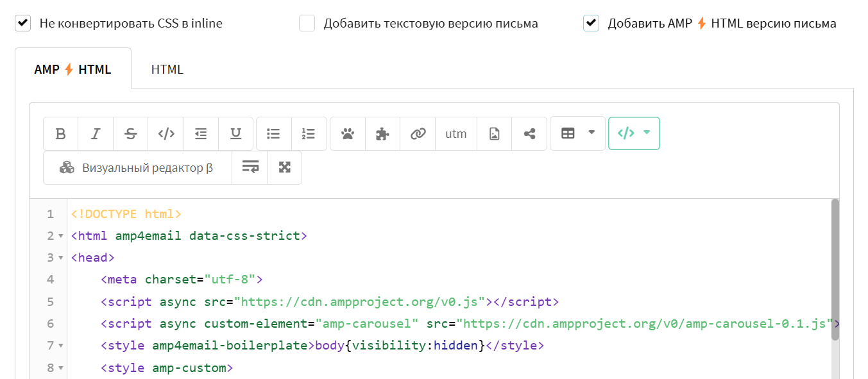Apply bold formatting with B icon
The width and height of the screenshot is (868, 379).
[x=61, y=133]
